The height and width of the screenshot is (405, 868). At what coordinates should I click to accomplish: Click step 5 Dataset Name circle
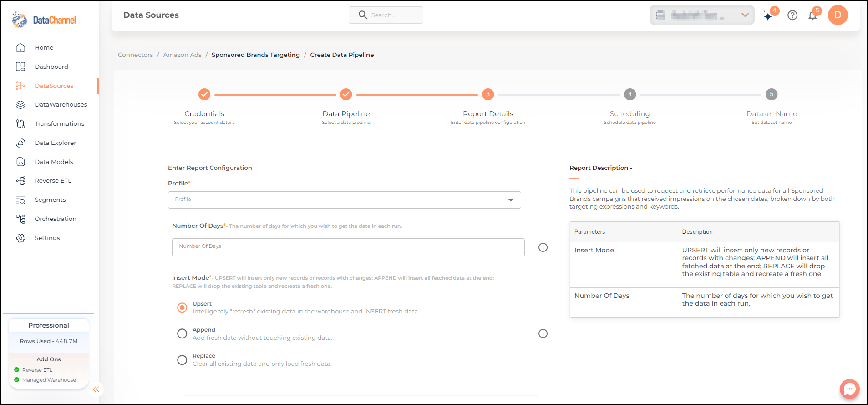tap(772, 94)
